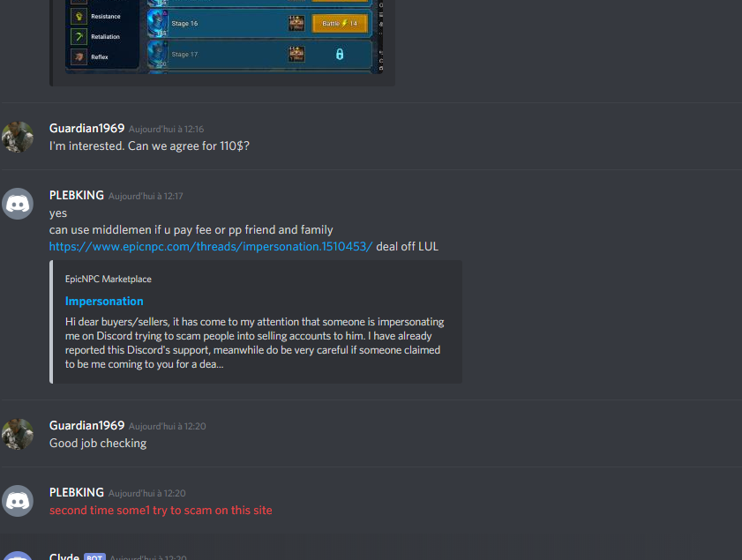Click the Retaliation icon in game image

tap(79, 36)
